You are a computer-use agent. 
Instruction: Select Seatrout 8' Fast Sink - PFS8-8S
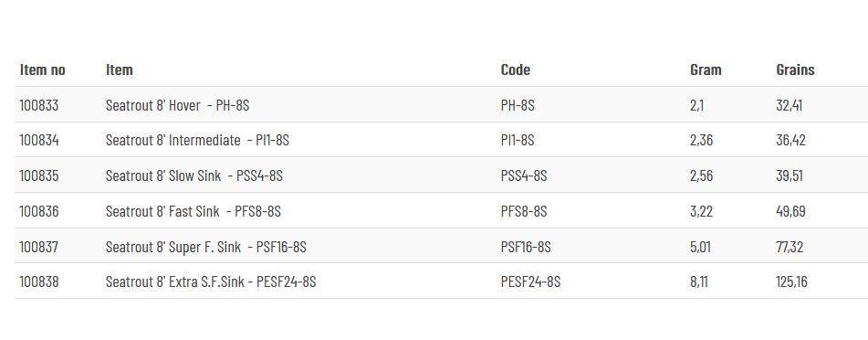193,211
